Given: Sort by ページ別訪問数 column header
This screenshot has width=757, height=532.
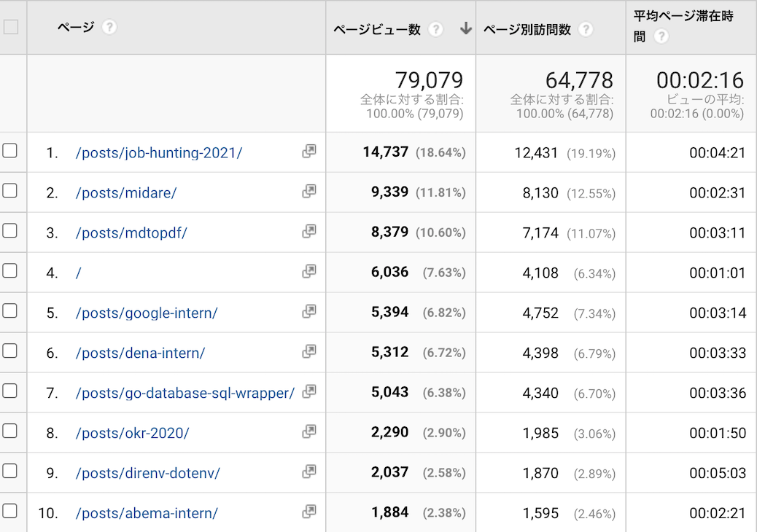Looking at the screenshot, I should click(x=527, y=30).
